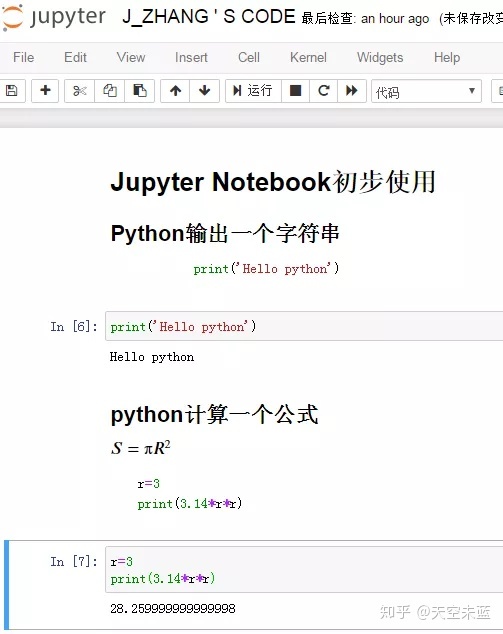Select the python计算一个公式 heading
The image size is (503, 634).
point(214,415)
